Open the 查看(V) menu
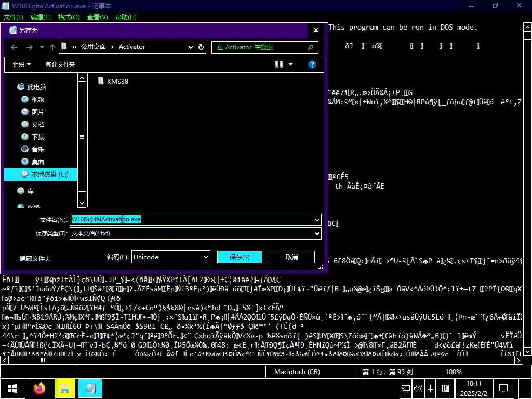Screen dimensions: 532x399 pyautogui.click(x=97, y=17)
